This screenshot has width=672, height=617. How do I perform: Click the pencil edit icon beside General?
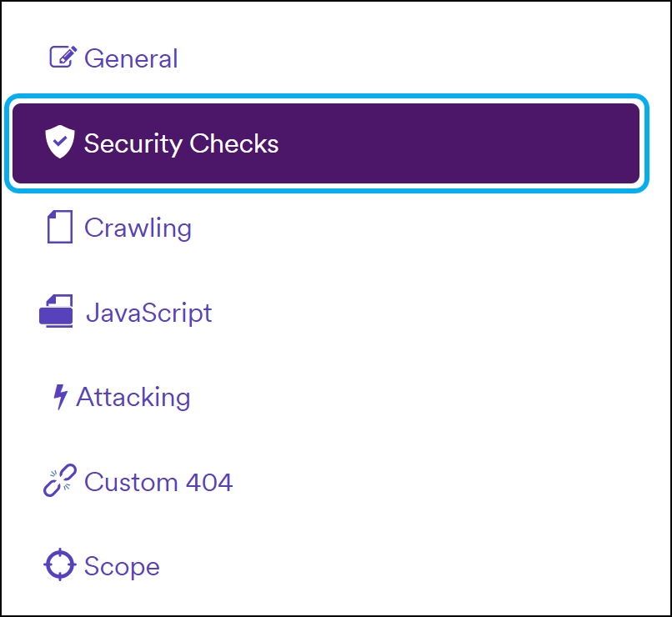62,57
